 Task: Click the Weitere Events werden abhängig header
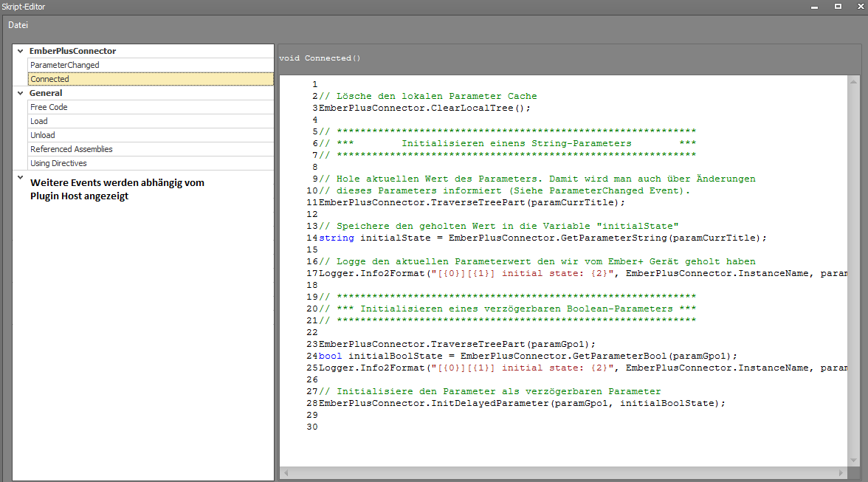click(x=117, y=189)
